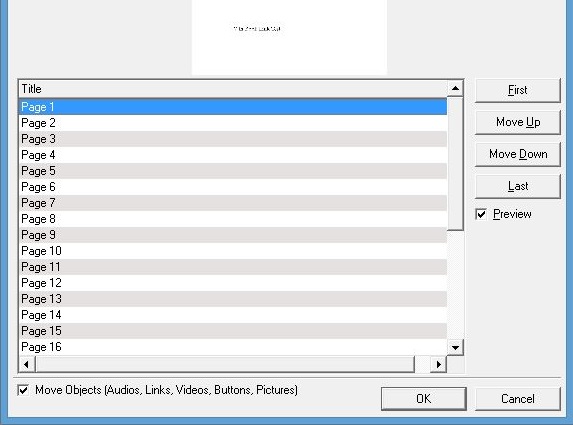Screen dimensions: 573x425
Task: Click the Move Down button
Action: [517, 154]
